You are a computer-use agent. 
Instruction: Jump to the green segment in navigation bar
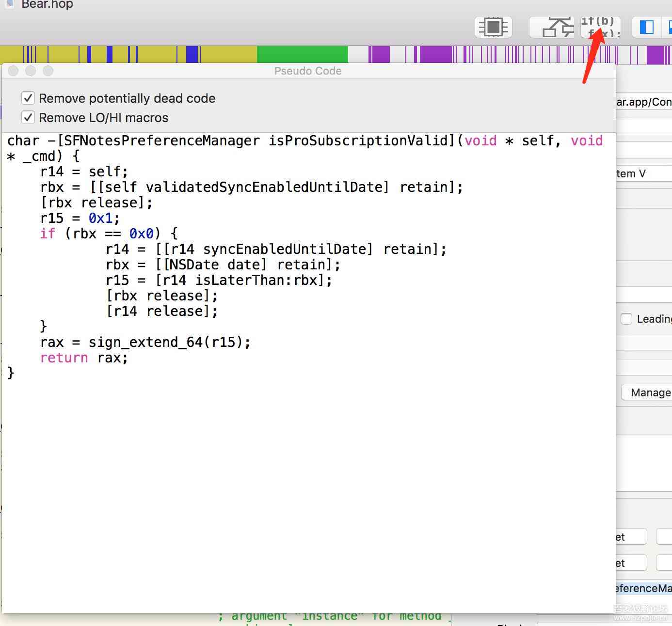tap(302, 54)
